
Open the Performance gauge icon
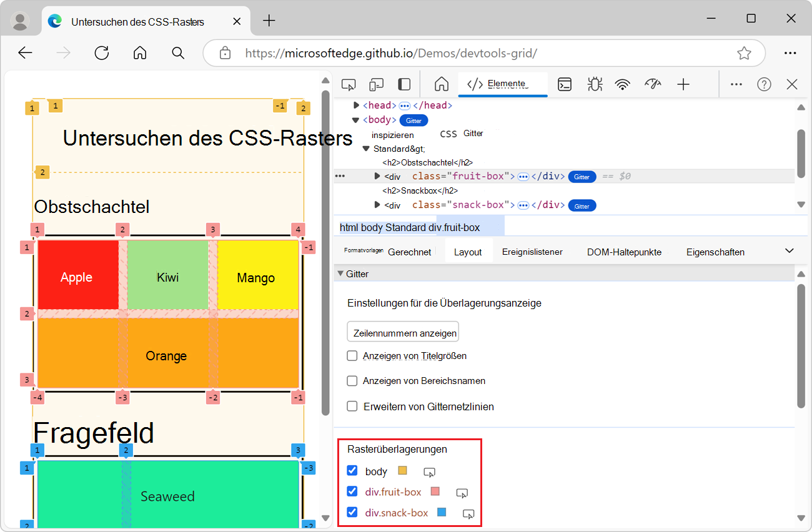click(x=653, y=84)
